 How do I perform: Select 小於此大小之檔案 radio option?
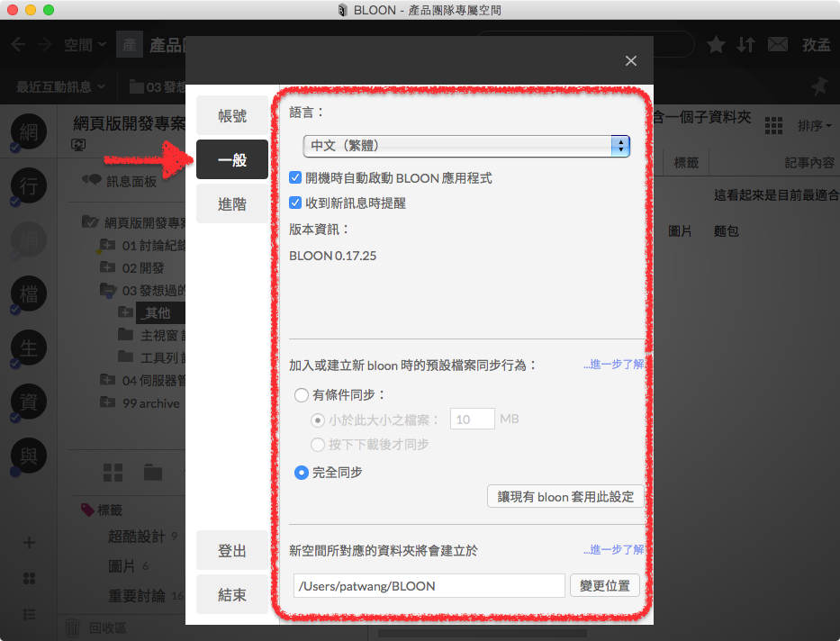click(x=318, y=420)
